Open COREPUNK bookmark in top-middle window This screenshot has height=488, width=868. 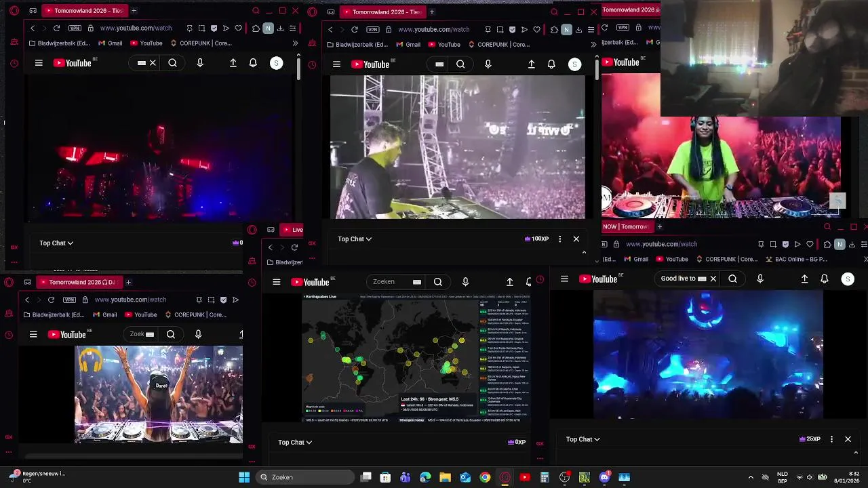[x=498, y=45]
